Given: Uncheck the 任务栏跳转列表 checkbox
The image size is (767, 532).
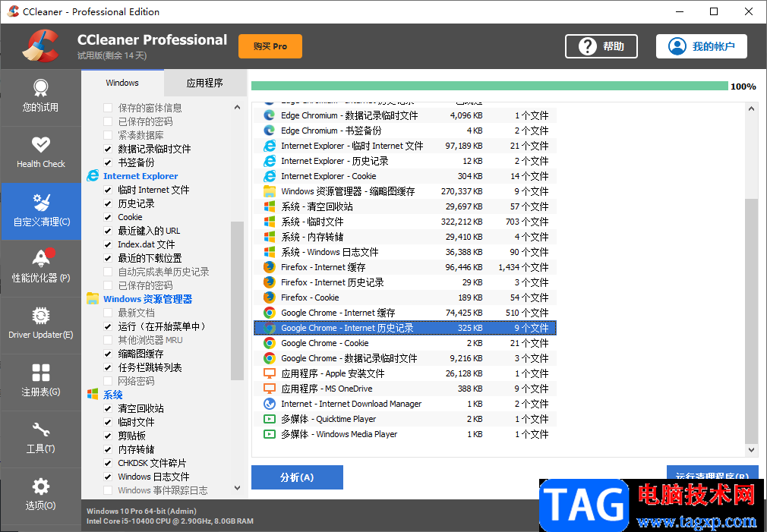Looking at the screenshot, I should [108, 367].
